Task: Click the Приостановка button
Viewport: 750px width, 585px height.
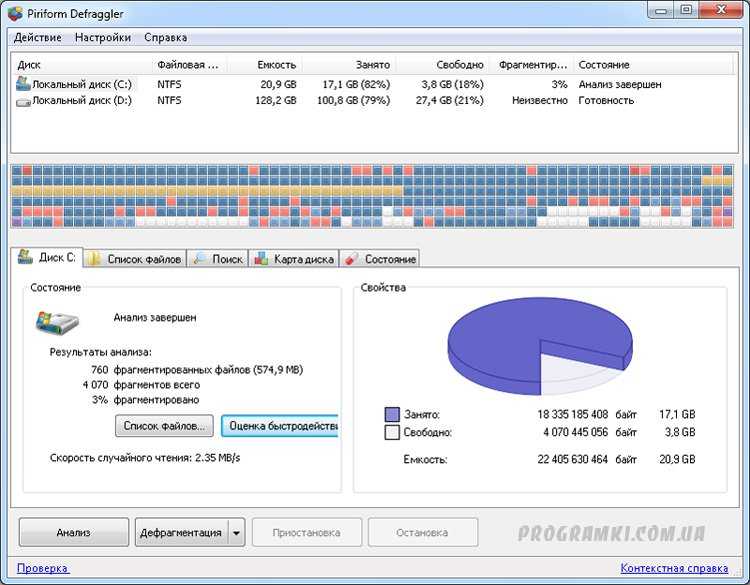Action: [307, 532]
